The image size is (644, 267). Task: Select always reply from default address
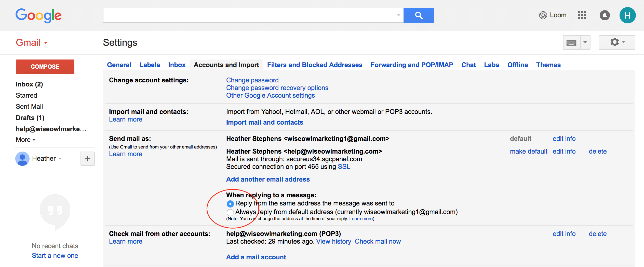point(230,212)
